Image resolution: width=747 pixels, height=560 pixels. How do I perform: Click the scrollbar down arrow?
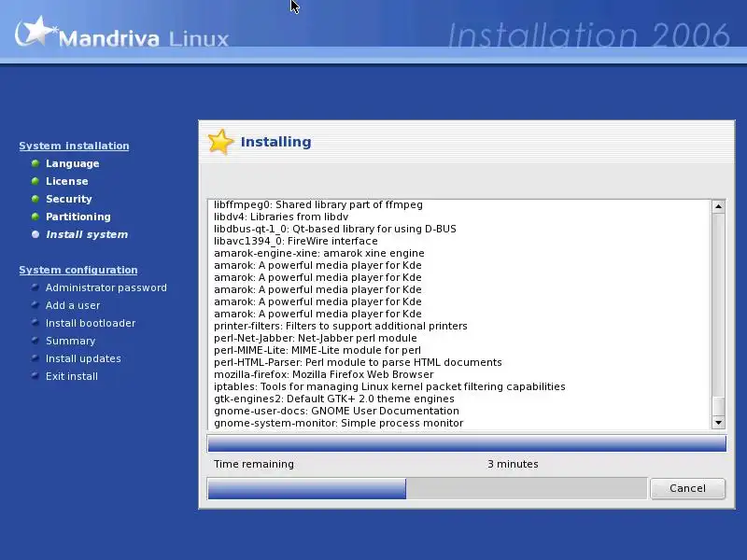pyautogui.click(x=718, y=423)
